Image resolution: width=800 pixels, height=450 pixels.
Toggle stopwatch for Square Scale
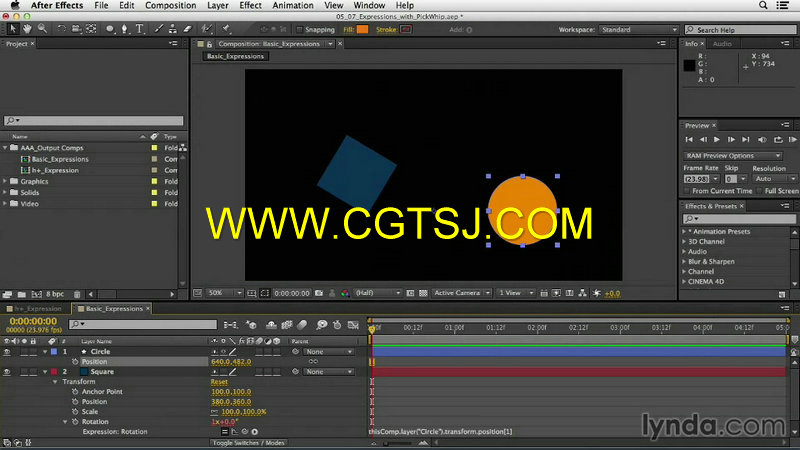(x=75, y=412)
